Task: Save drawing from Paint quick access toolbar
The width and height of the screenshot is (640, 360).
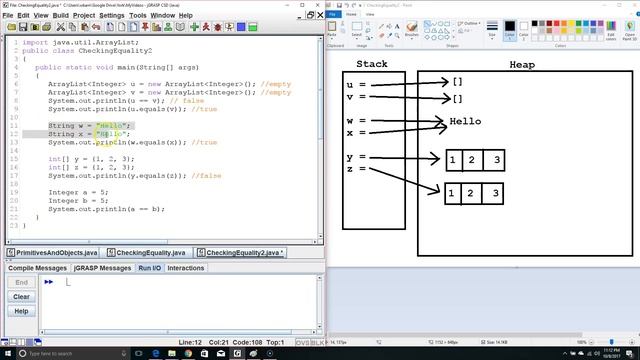Action: pos(339,5)
